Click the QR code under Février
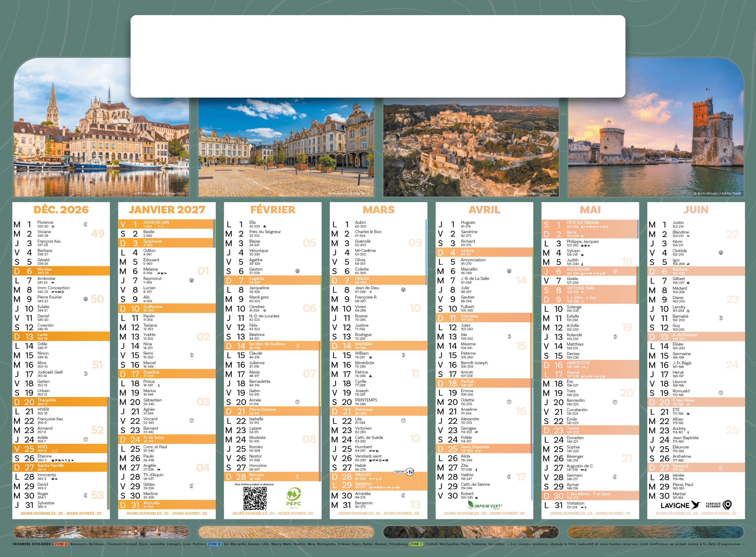The height and width of the screenshot is (557, 756). tap(255, 498)
